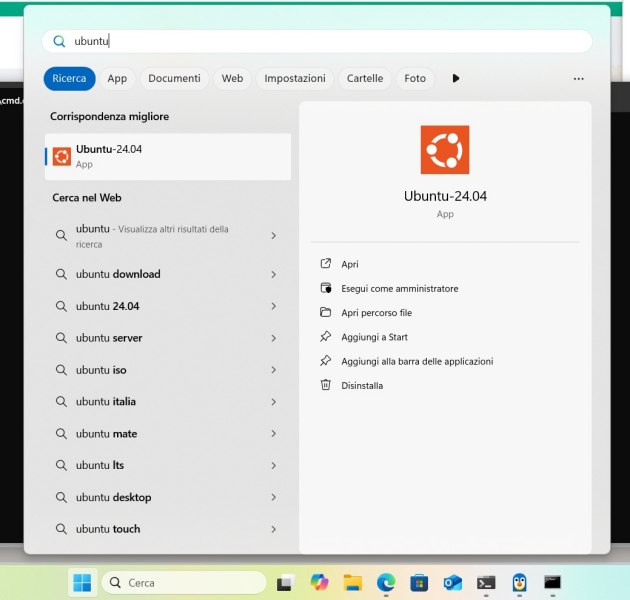The width and height of the screenshot is (630, 600).
Task: Expand chevron next to 'ubuntu touch'
Action: (274, 529)
